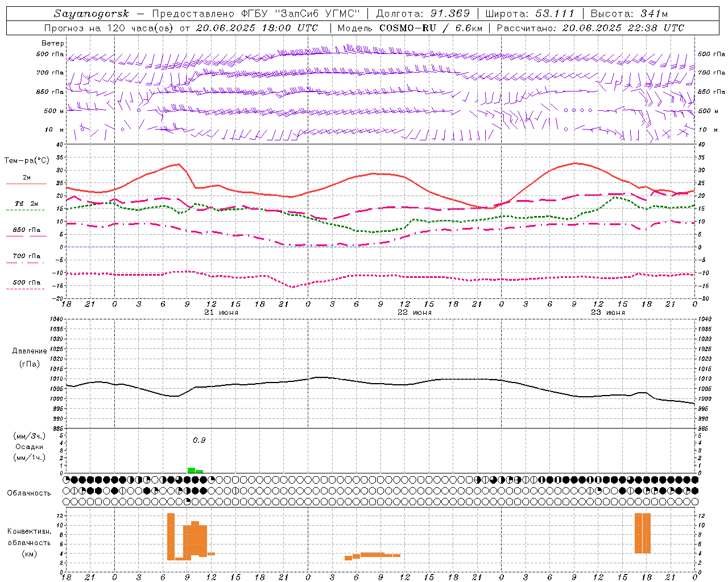Click the '(км)' convective cloud unit label
Image resolution: width=728 pixels, height=582 pixels.
click(29, 554)
